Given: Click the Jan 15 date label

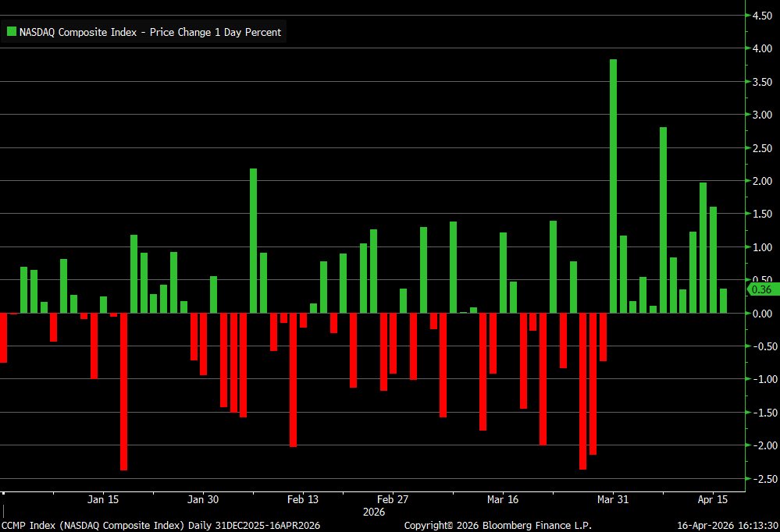Looking at the screenshot, I should click(x=103, y=499).
